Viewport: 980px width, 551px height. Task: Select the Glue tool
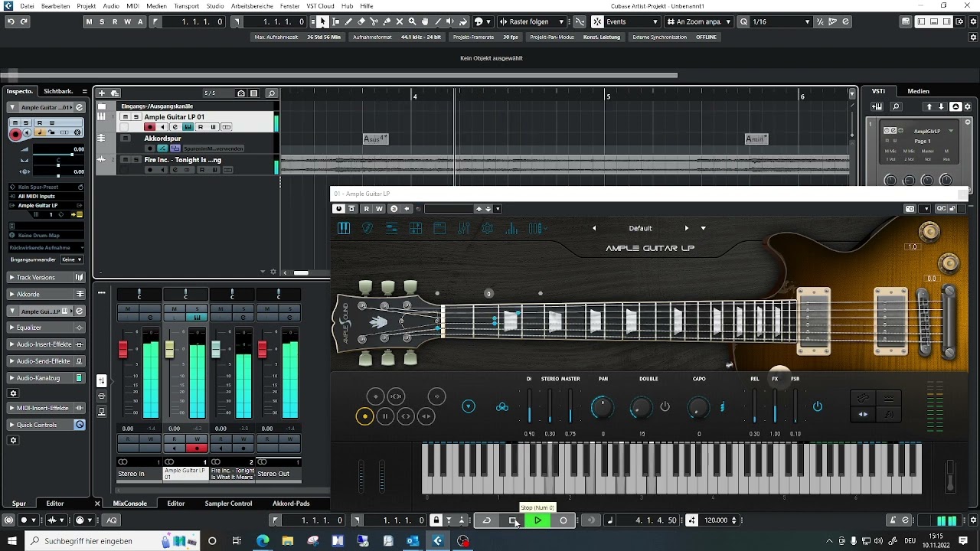click(387, 21)
